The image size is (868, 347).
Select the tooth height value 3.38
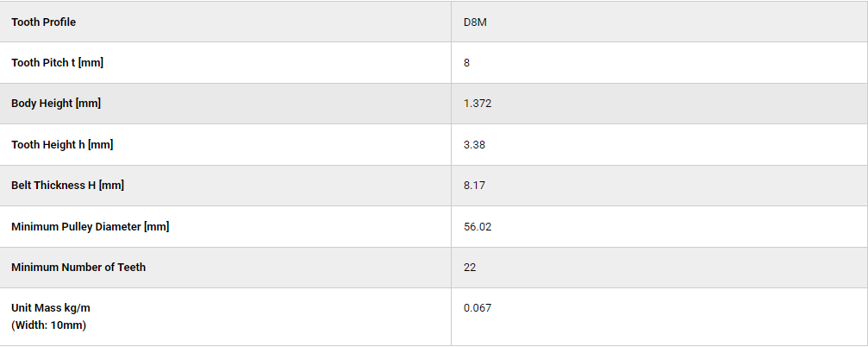(x=474, y=145)
